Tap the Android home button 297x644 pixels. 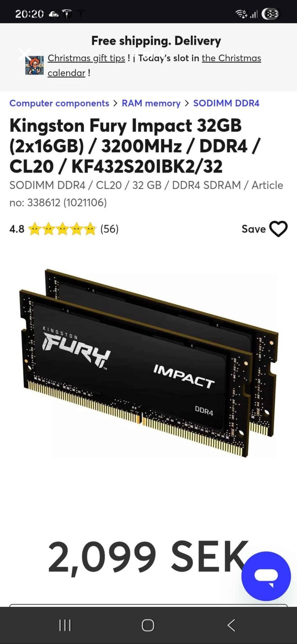(148, 625)
